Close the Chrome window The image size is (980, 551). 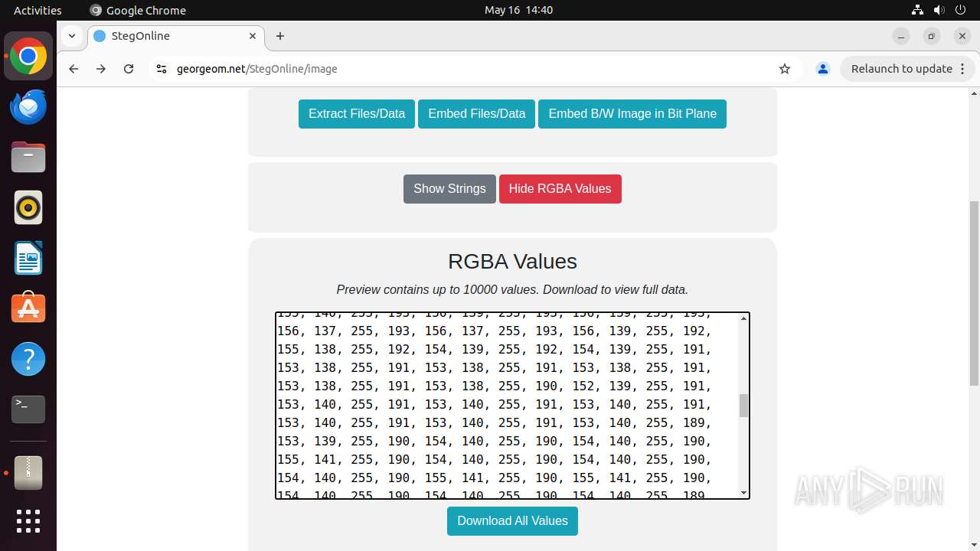[962, 36]
